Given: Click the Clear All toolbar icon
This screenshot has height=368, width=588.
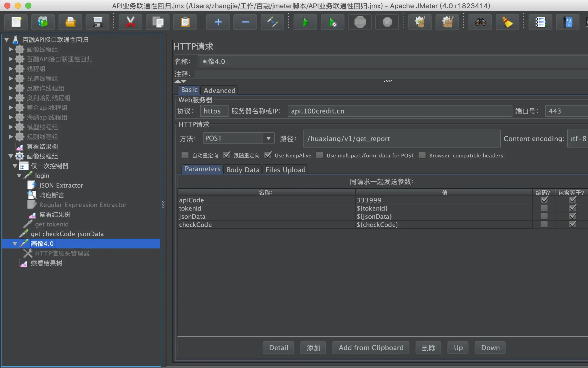Looking at the screenshot, I should [x=447, y=22].
